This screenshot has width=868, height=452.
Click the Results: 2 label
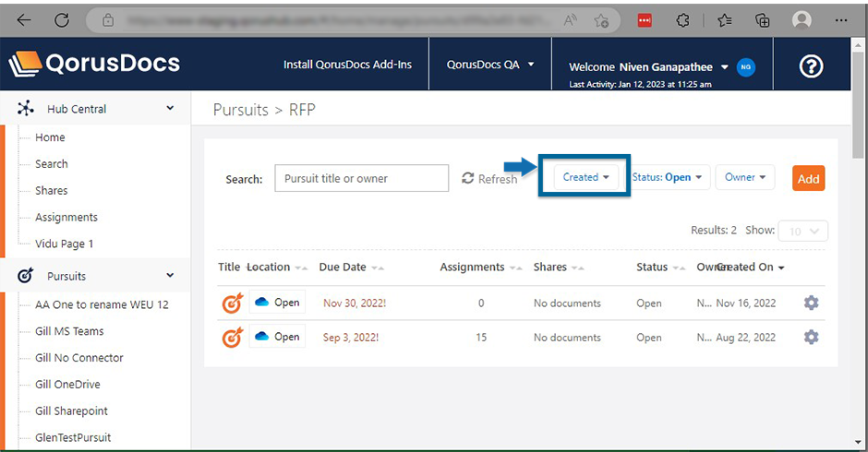click(x=714, y=230)
